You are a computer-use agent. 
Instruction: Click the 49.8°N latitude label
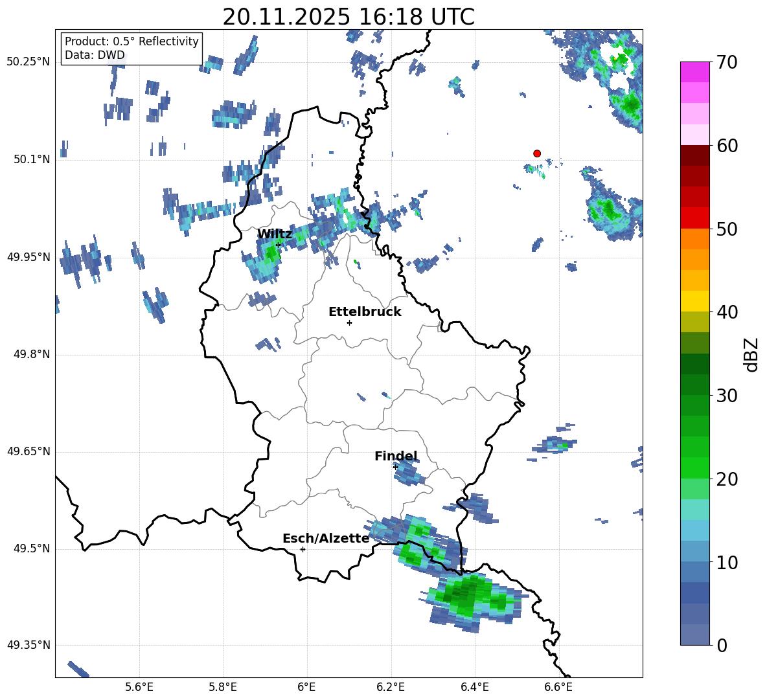tap(32, 354)
